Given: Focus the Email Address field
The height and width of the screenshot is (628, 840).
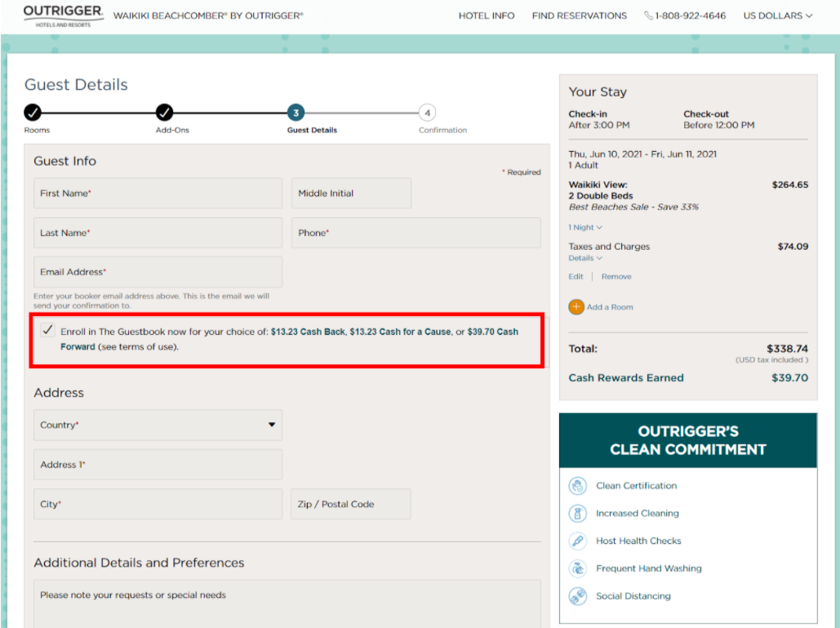Looking at the screenshot, I should tap(158, 272).
